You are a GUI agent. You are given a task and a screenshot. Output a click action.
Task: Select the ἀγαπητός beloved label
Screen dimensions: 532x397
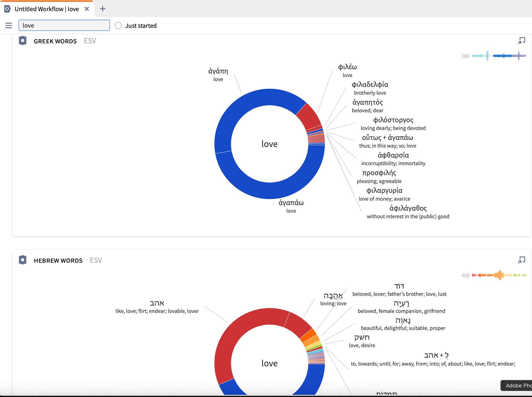pyautogui.click(x=368, y=106)
